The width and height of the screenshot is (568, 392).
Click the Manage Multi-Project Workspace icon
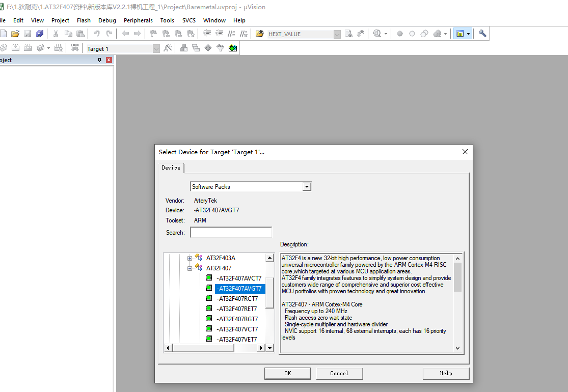pyautogui.click(x=196, y=48)
